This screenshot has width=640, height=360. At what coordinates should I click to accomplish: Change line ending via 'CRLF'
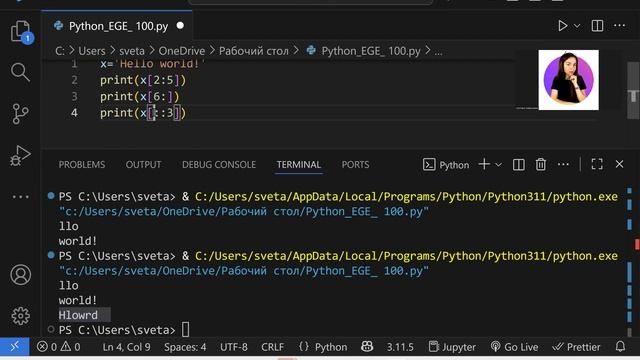point(272,347)
